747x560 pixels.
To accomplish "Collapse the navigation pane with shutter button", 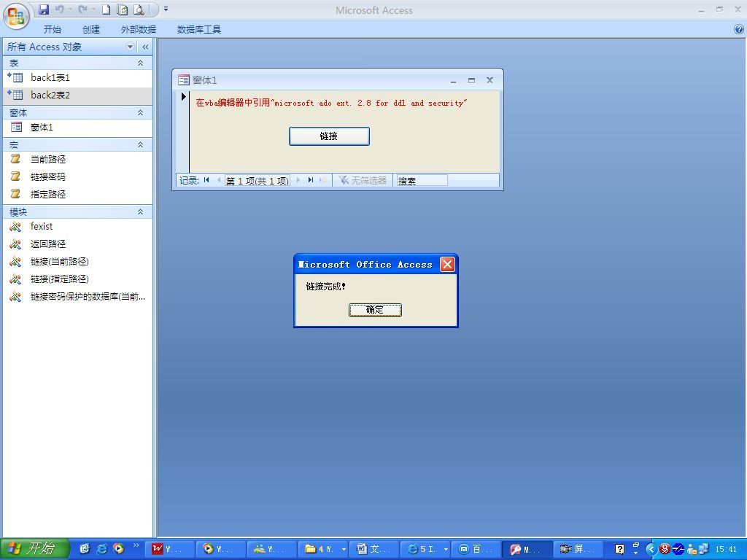I will point(145,47).
